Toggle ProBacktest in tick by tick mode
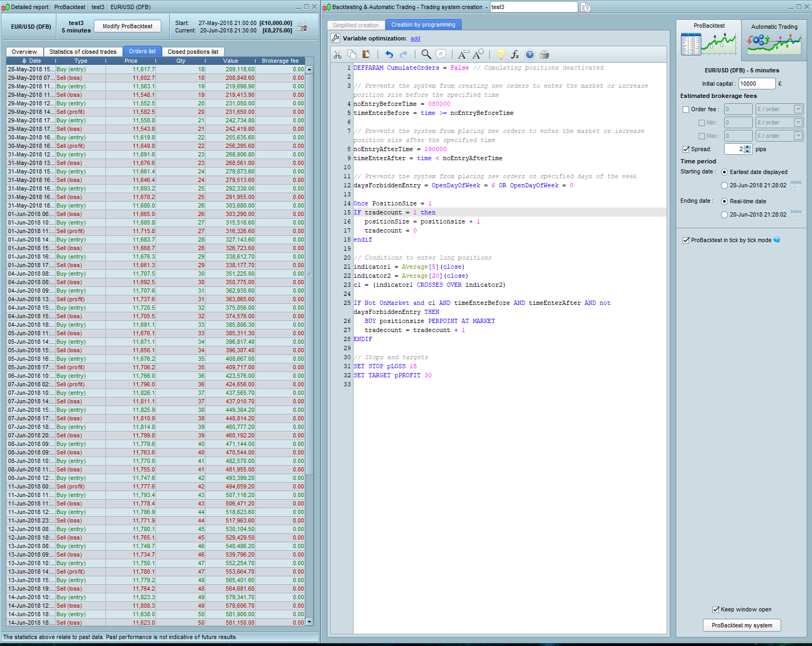 [686, 241]
